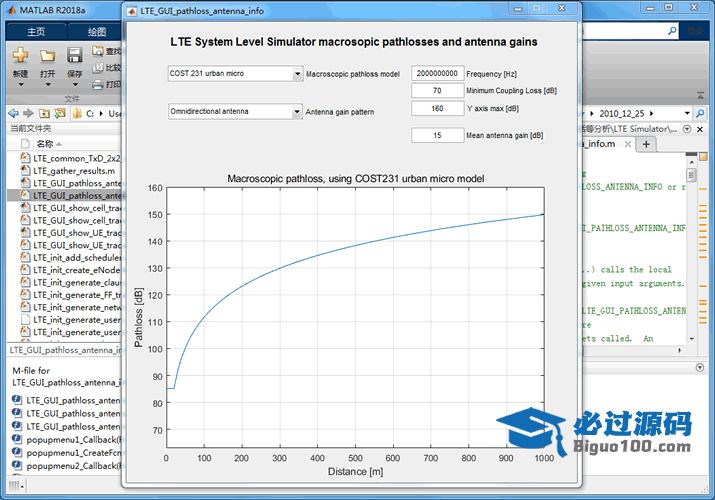
Task: Click the search icon in the MATLAB search box
Action: click(672, 31)
